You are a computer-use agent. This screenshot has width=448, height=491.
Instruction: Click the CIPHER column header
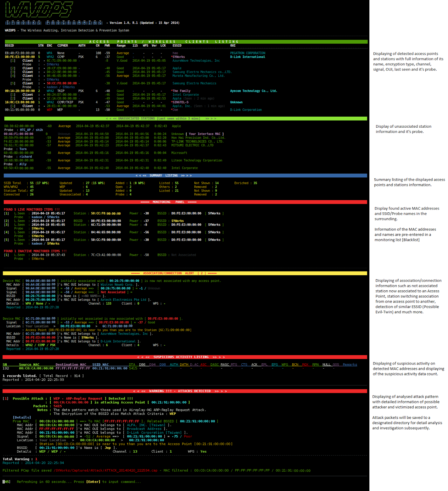pyautogui.click(x=63, y=45)
